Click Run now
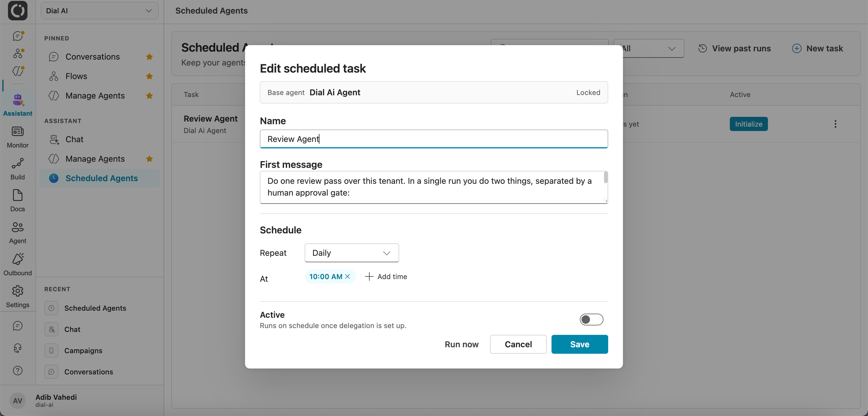 pos(461,344)
